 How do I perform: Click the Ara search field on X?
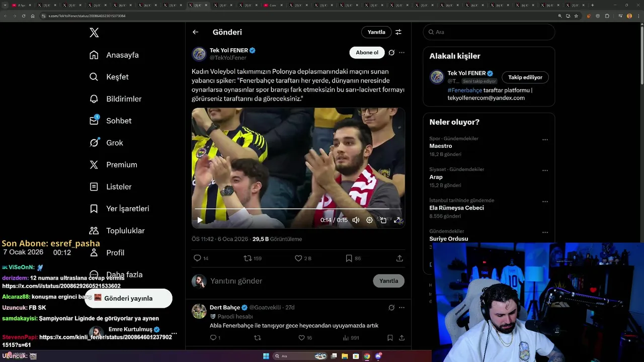tap(489, 32)
